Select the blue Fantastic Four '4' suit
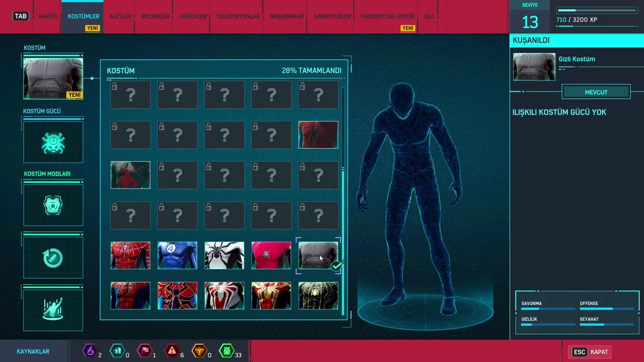 coord(177,255)
